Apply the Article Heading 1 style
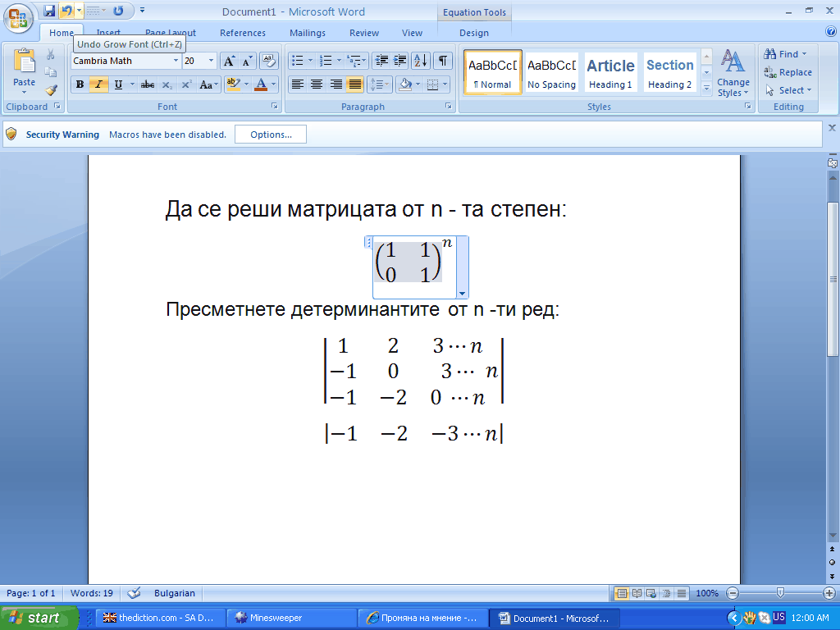This screenshot has height=630, width=840. [x=610, y=72]
